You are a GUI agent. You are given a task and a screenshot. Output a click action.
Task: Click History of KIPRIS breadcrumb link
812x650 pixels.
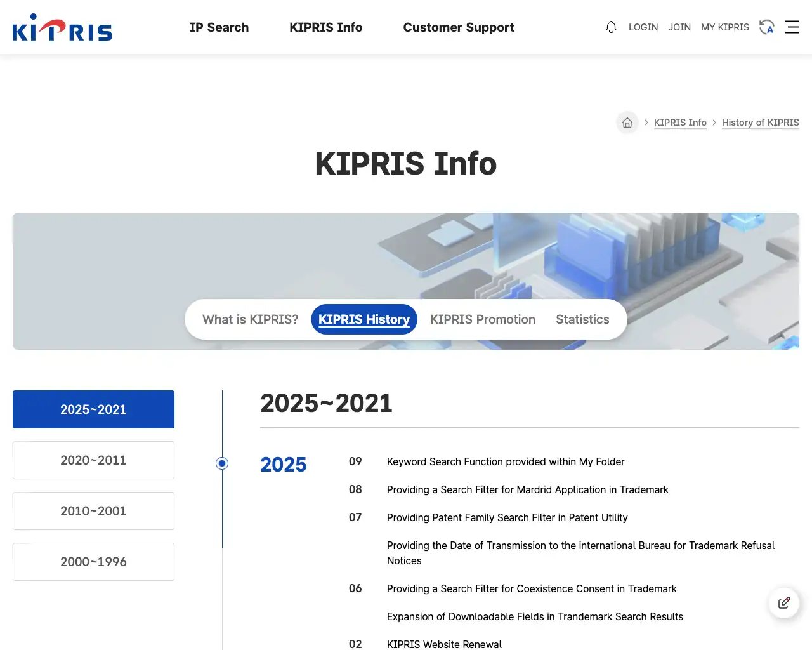click(761, 123)
